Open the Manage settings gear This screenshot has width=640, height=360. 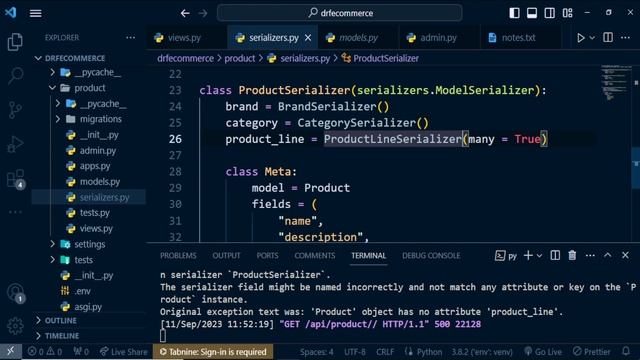click(x=15, y=325)
